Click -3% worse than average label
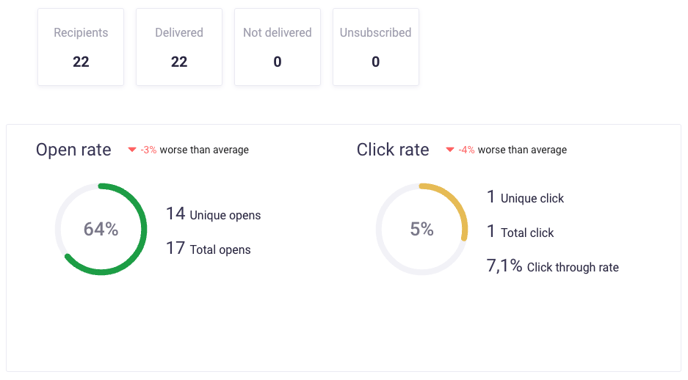 pyautogui.click(x=194, y=150)
